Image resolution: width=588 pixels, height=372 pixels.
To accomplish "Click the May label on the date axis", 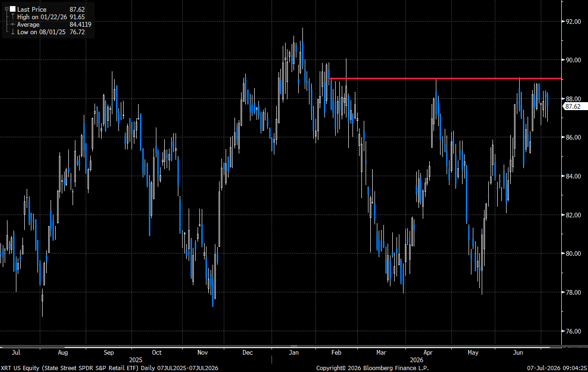I will pyautogui.click(x=473, y=352).
